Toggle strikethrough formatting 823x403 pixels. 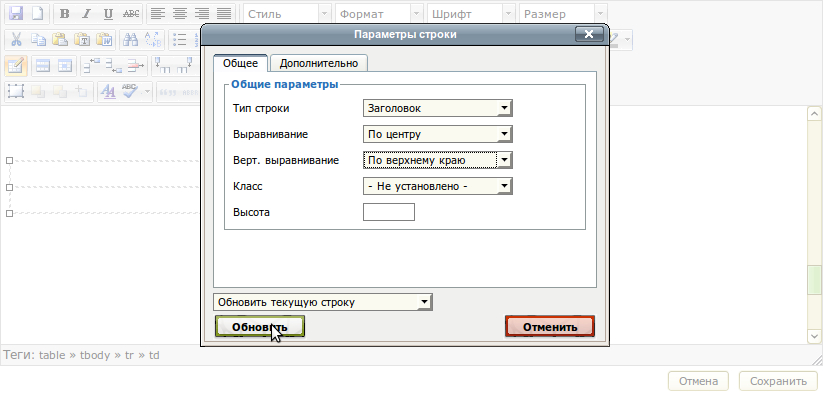point(131,14)
